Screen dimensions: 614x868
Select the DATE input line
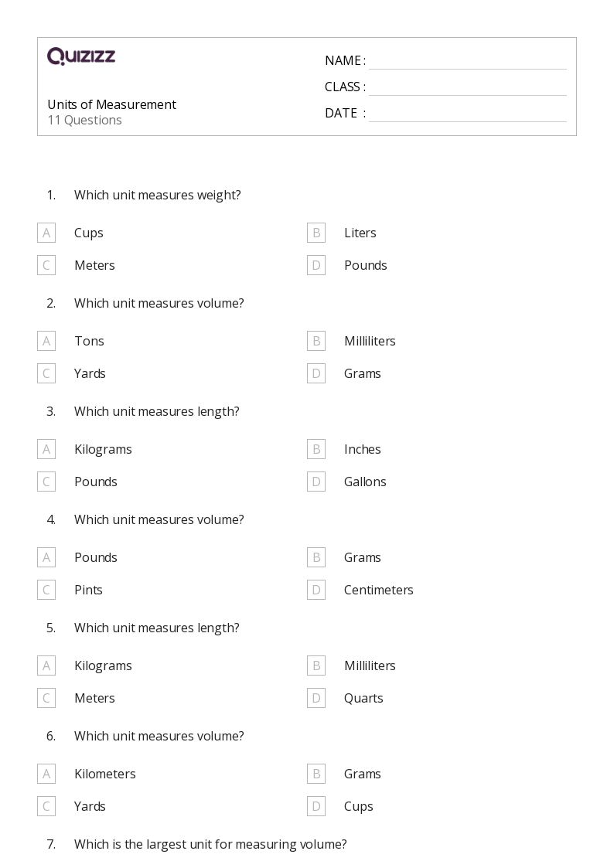(467, 114)
